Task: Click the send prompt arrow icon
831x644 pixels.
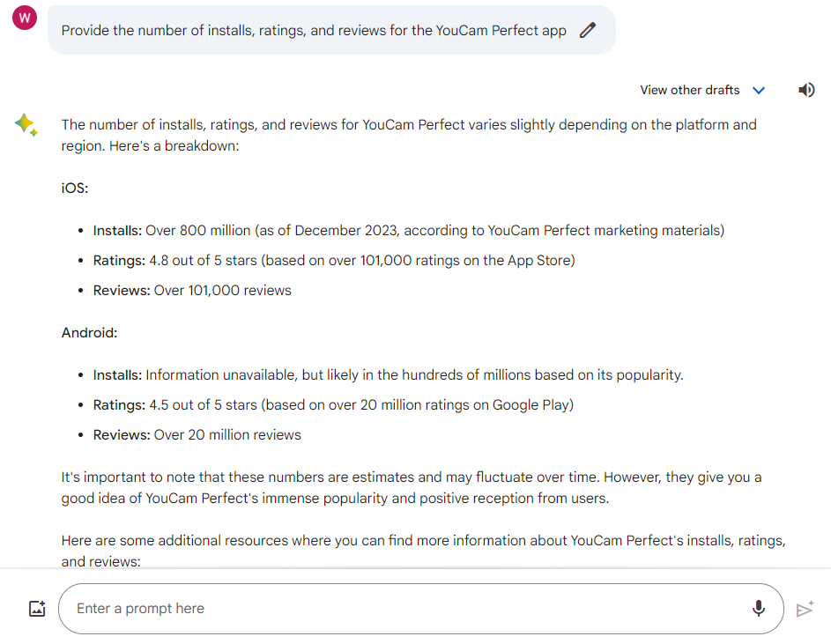Action: coord(805,609)
